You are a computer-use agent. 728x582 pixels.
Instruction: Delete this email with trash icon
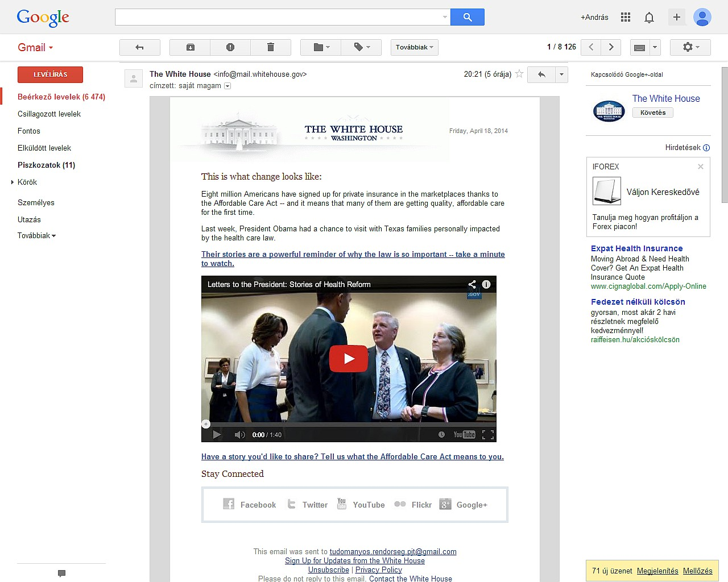pyautogui.click(x=271, y=47)
